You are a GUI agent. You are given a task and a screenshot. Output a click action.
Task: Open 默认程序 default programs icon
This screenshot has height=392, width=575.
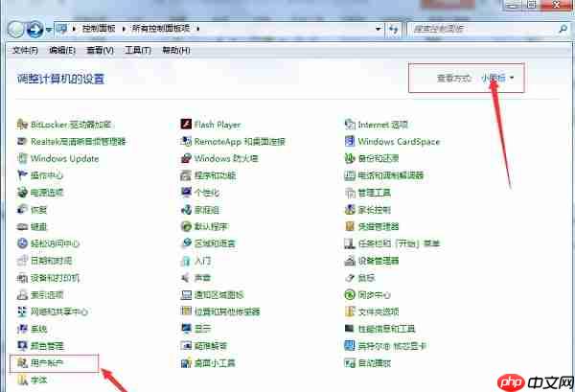tap(186, 226)
